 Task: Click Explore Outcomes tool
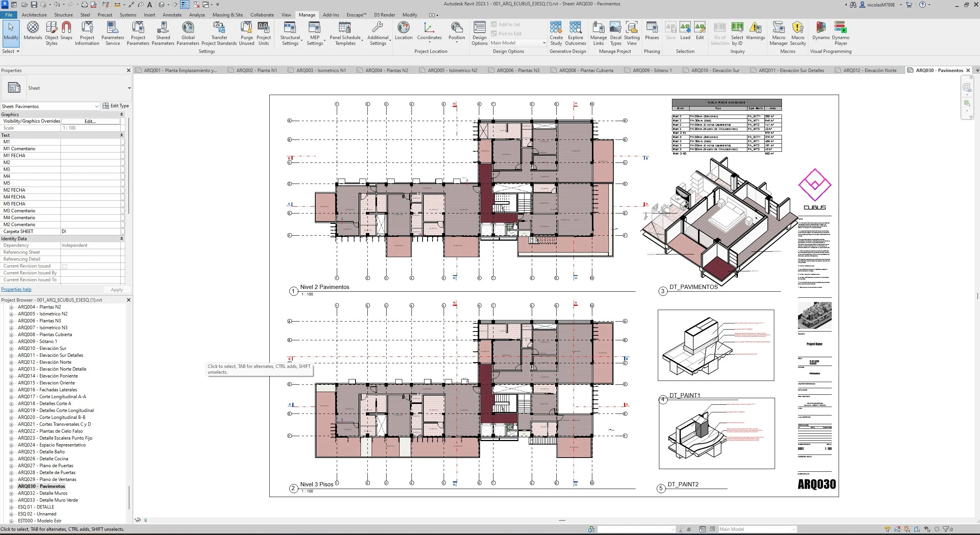click(575, 33)
